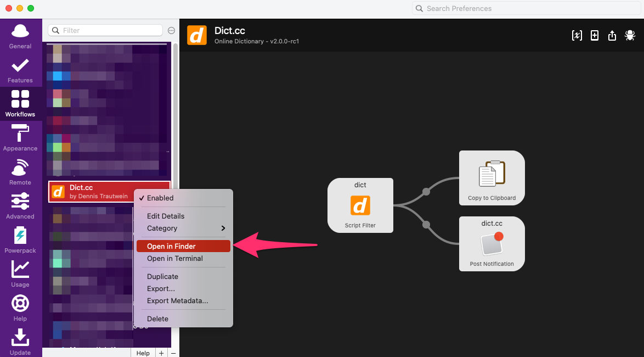Open the Usage statistics section

(20, 274)
